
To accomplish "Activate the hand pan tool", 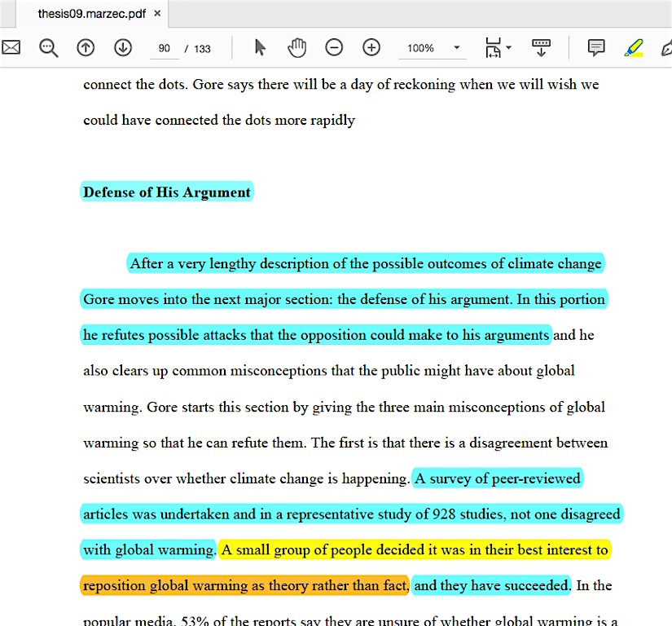I will [x=297, y=48].
